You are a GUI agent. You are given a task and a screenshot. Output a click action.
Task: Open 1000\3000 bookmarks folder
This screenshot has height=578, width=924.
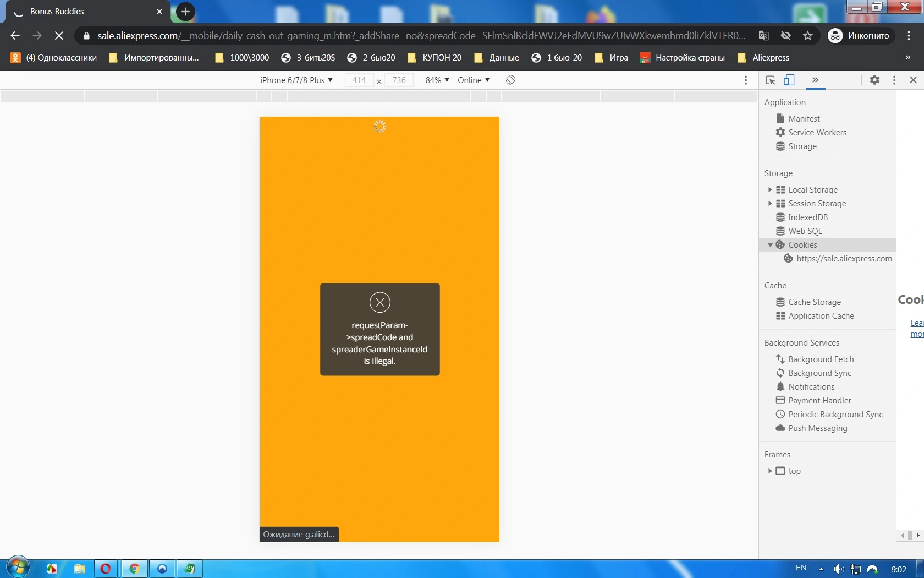(242, 58)
